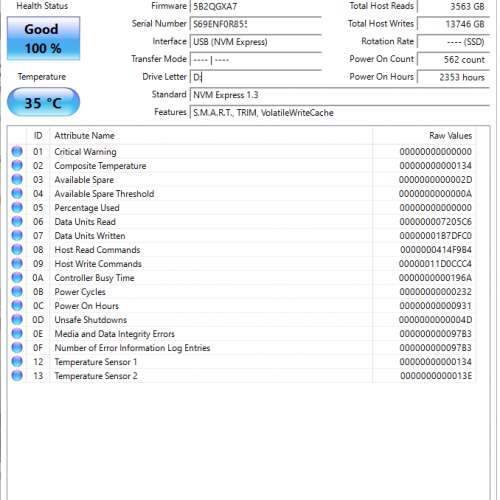This screenshot has height=500, width=500.
Task: Click the status icon for Number of Error Information Log Entries
Action: (x=17, y=347)
